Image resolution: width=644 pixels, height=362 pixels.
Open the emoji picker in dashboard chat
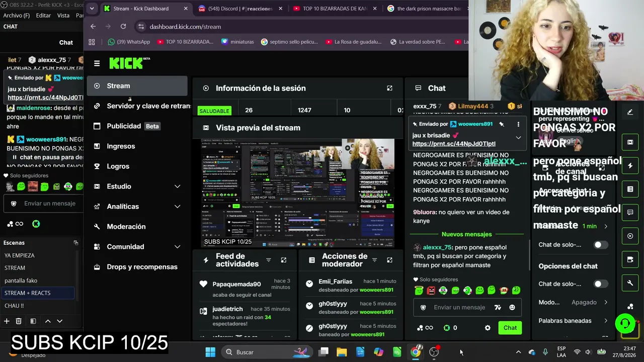pos(512,307)
